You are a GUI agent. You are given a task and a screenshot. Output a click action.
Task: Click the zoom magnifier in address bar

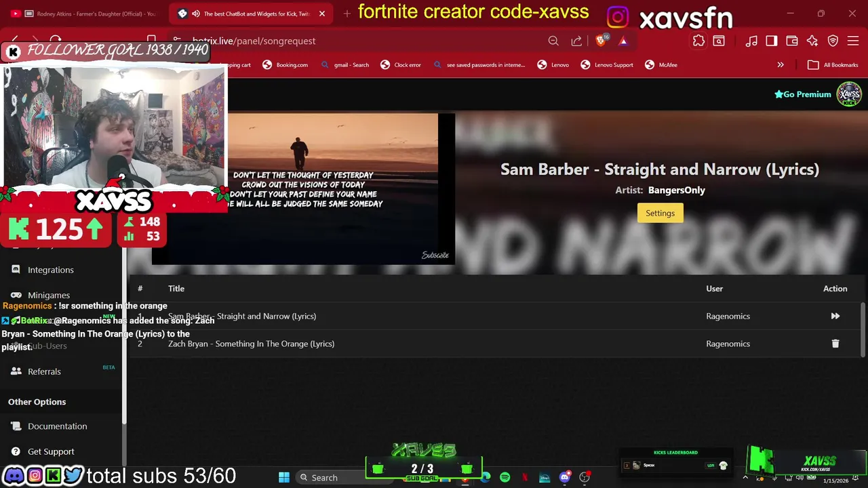[553, 41]
